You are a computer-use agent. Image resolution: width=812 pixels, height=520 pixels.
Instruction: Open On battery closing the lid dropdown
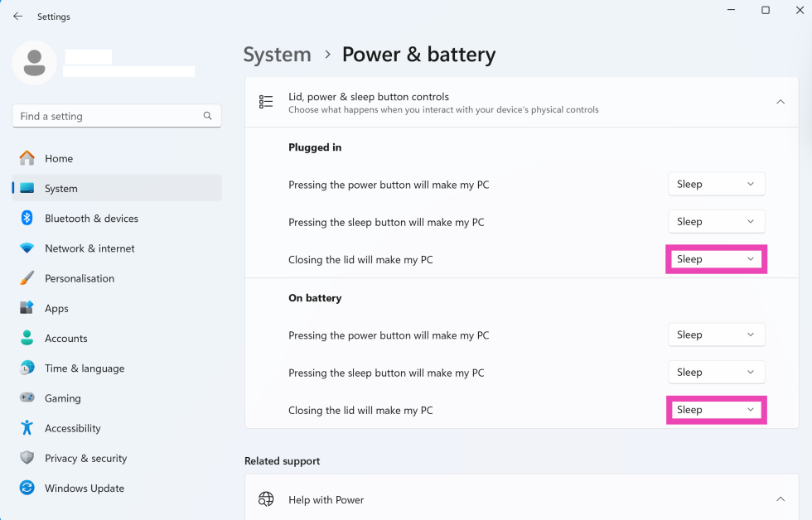(716, 410)
